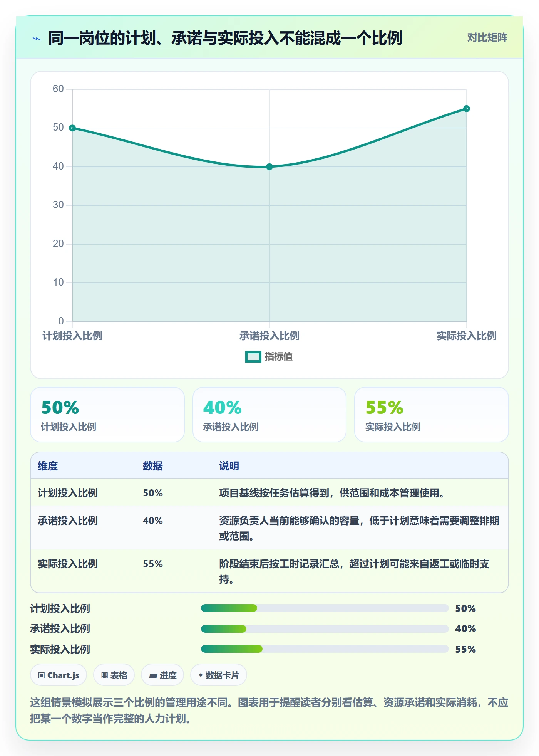Click the 40% label beside the progress bar
Screen dimensions: 539x756
tap(465, 628)
